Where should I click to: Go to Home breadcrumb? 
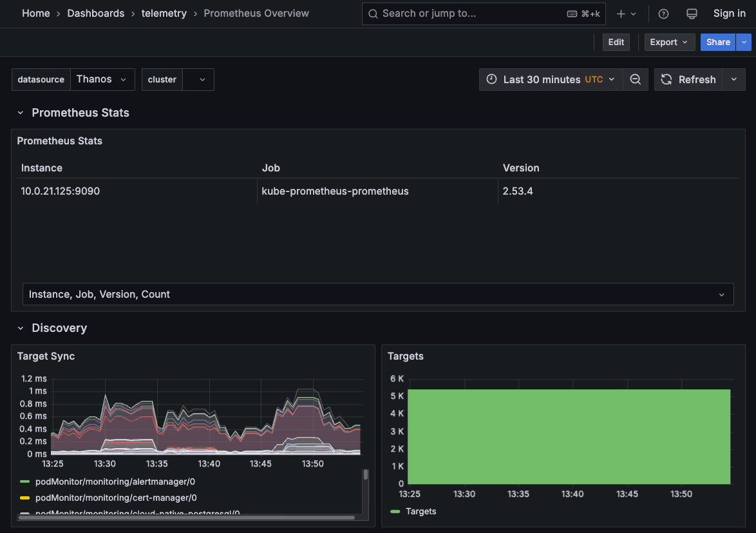tap(35, 14)
